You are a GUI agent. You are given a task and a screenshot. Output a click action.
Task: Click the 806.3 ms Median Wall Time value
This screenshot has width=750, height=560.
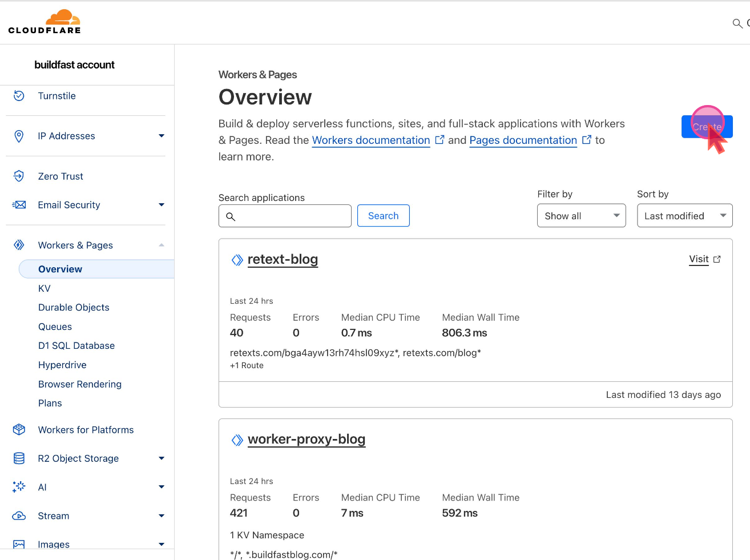click(465, 333)
